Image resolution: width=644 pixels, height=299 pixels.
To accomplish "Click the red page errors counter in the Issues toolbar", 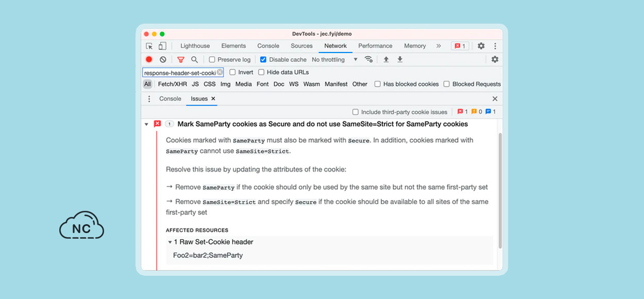I will pyautogui.click(x=463, y=112).
